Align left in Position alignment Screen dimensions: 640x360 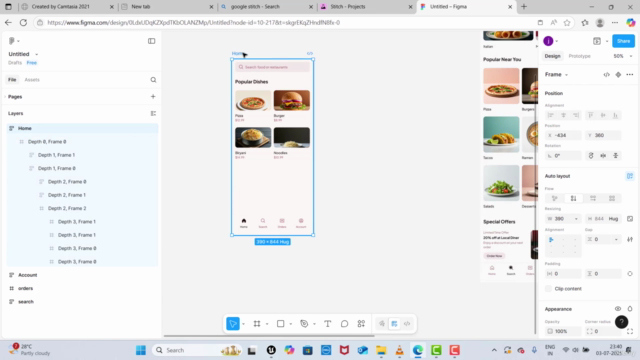(x=551, y=116)
